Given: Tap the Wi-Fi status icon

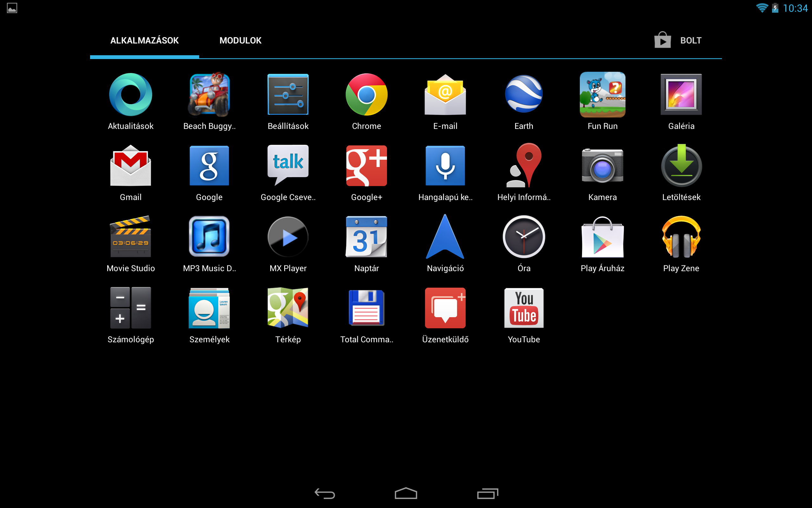Looking at the screenshot, I should [762, 8].
